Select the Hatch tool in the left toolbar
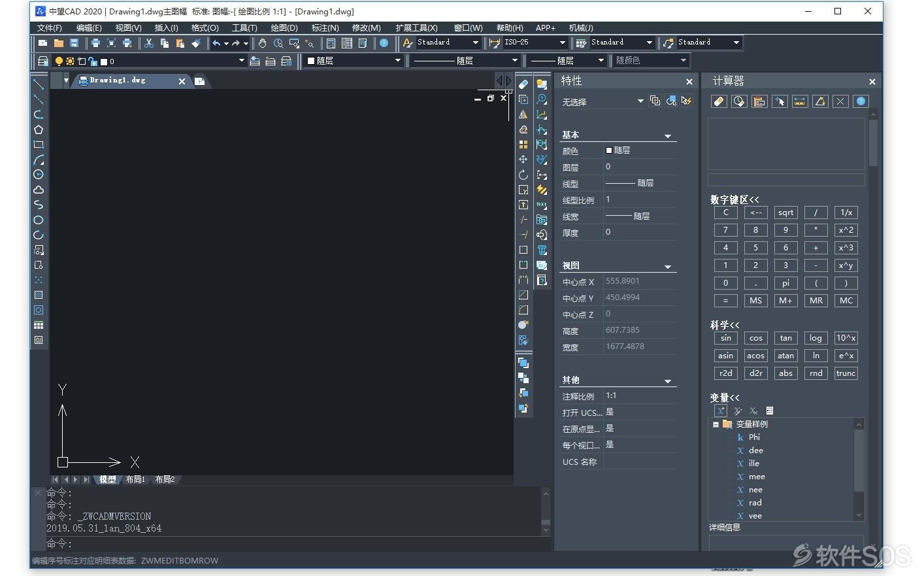This screenshot has height=576, width=924. click(39, 295)
